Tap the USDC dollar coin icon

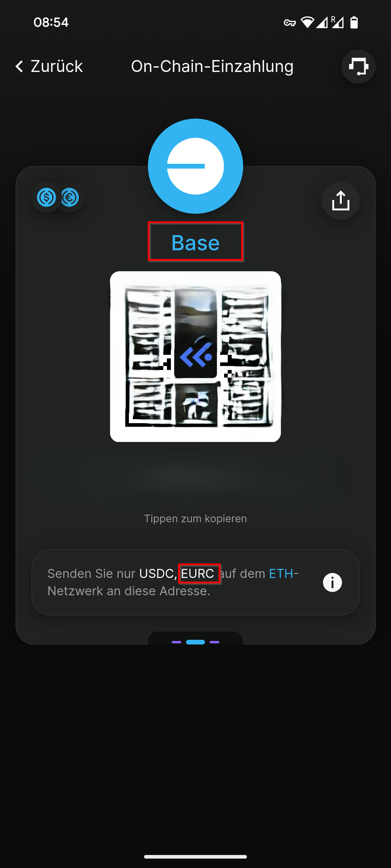pyautogui.click(x=46, y=197)
